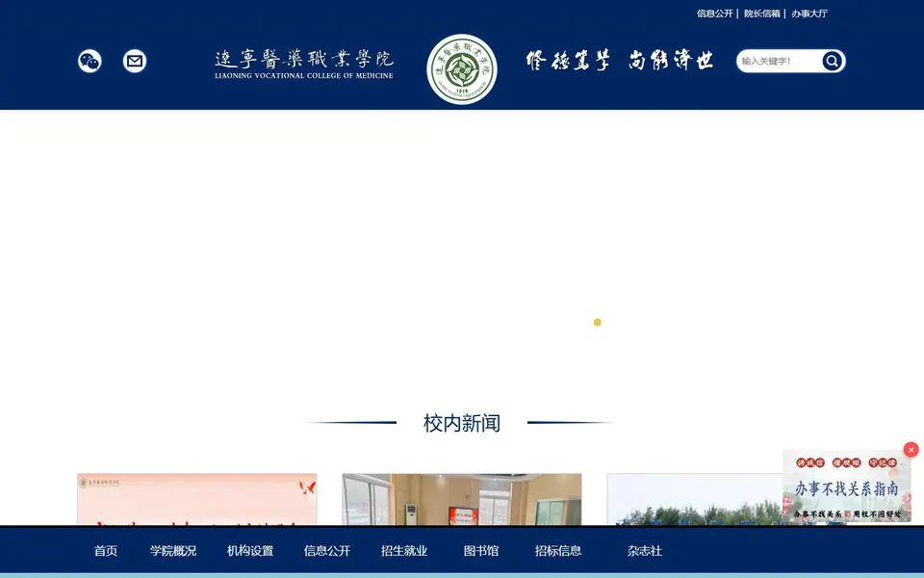Click the 辽宁医药职业学院 title logo
Image resolution: width=924 pixels, height=578 pixels.
click(x=303, y=65)
